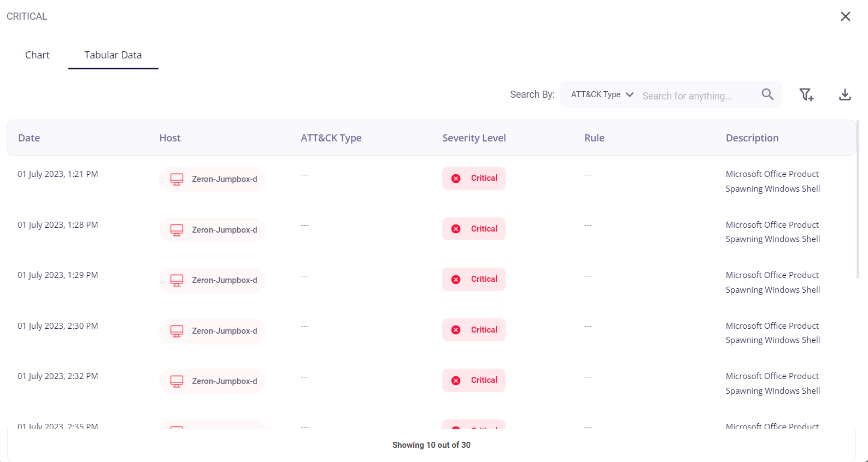Select the date '01 July 2023, 2:30 PM'
Screen dimensions: 868x462
pyautogui.click(x=58, y=326)
